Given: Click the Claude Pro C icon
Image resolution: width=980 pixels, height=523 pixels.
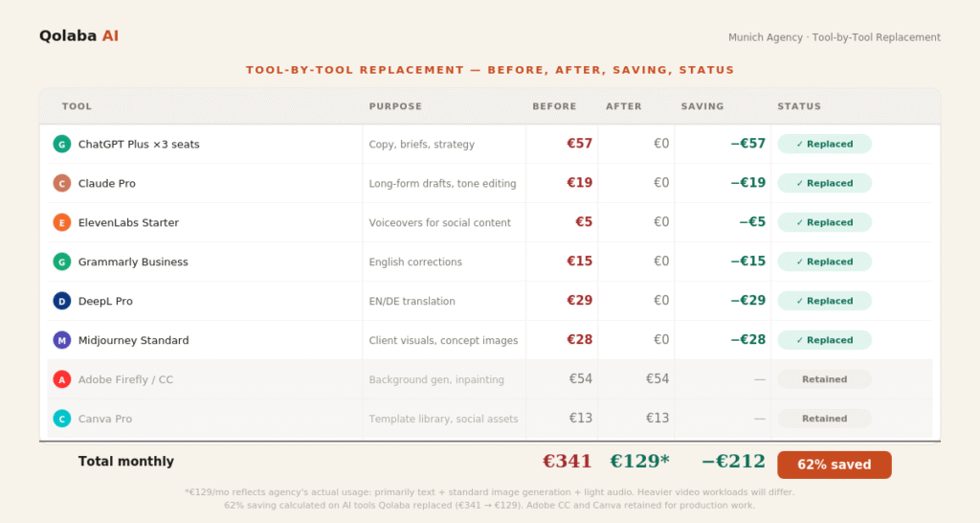Looking at the screenshot, I should 62,183.
